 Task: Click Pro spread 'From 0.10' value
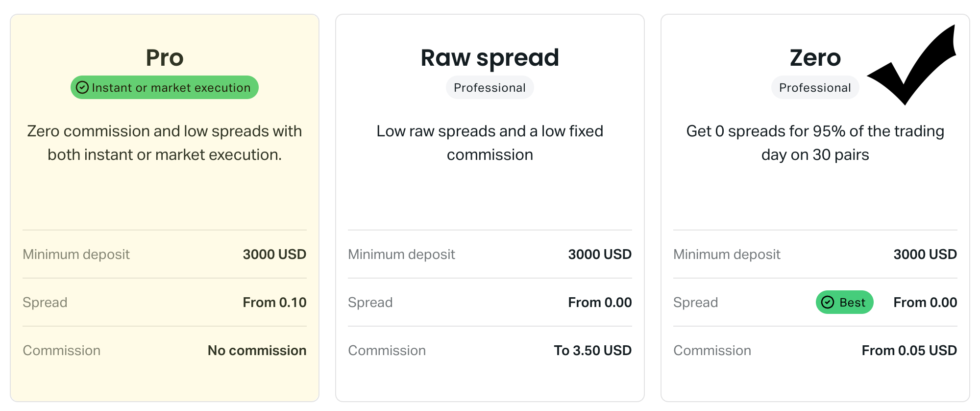pyautogui.click(x=274, y=302)
